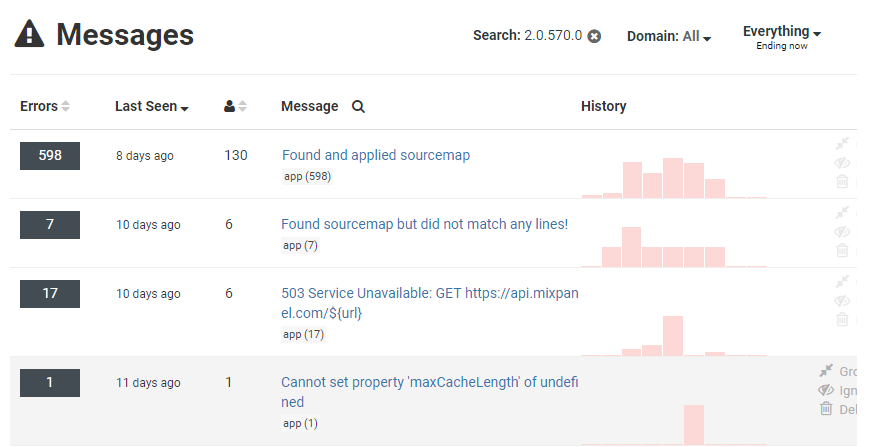Open 'Found and applied sourcemap' message
Screen dimensions: 869x447
pos(376,155)
